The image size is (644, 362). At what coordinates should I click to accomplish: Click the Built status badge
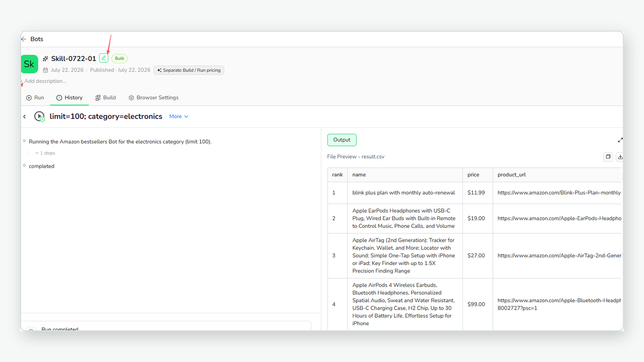[x=119, y=58]
